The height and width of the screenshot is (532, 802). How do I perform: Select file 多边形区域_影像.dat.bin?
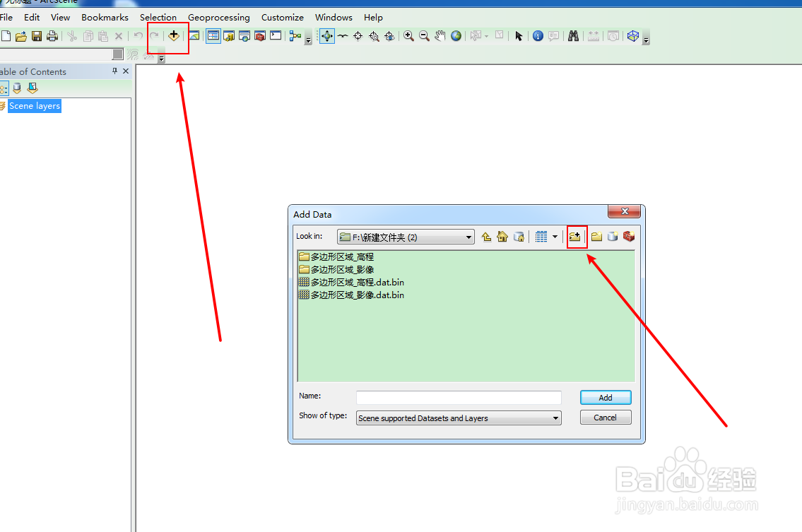[351, 295]
